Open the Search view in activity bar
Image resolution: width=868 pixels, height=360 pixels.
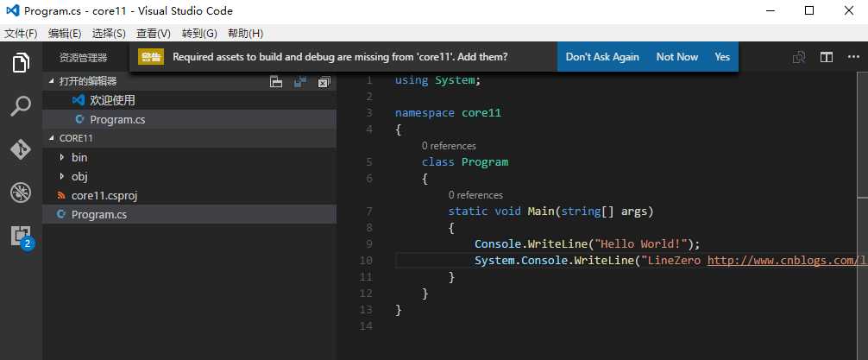(x=21, y=106)
